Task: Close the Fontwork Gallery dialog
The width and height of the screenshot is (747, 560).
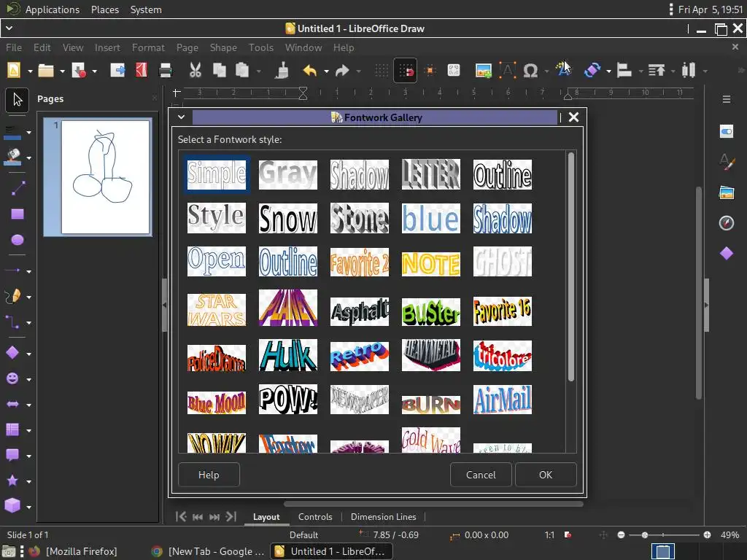Action: (x=573, y=117)
